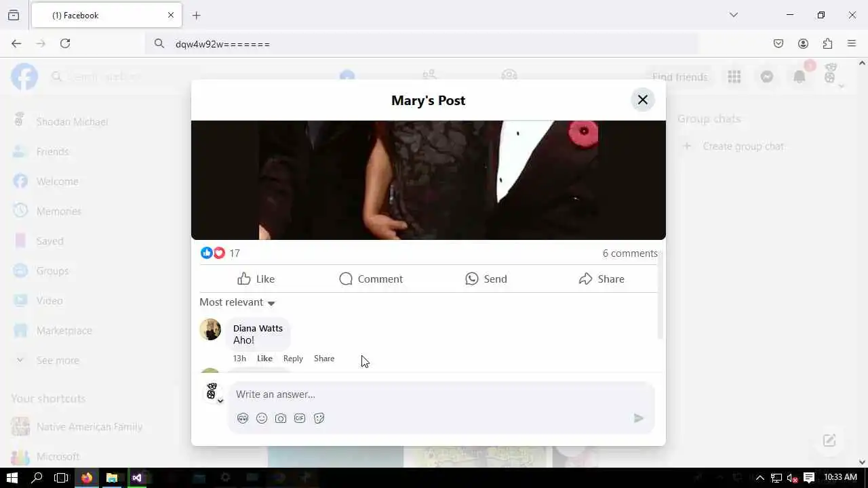Screen dimensions: 868x488
Task: Click the blue like reaction icon
Action: [207, 253]
